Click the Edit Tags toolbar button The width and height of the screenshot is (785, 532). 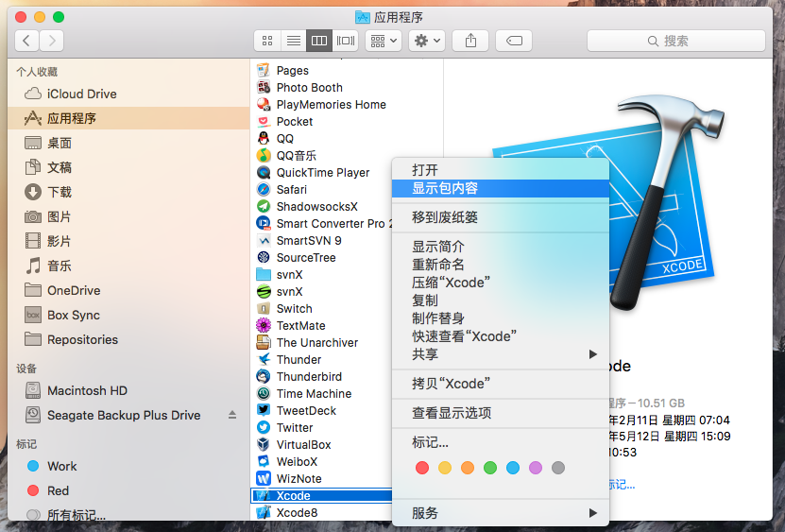(514, 41)
